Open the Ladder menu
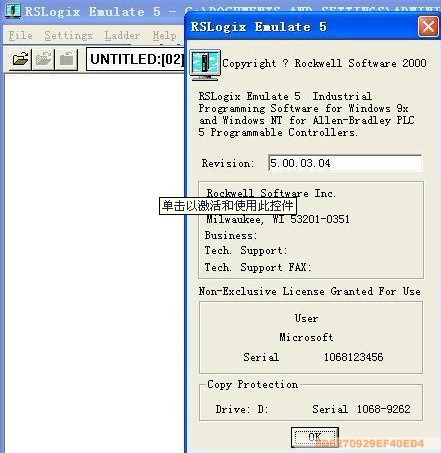This screenshot has height=453, width=441. click(122, 35)
